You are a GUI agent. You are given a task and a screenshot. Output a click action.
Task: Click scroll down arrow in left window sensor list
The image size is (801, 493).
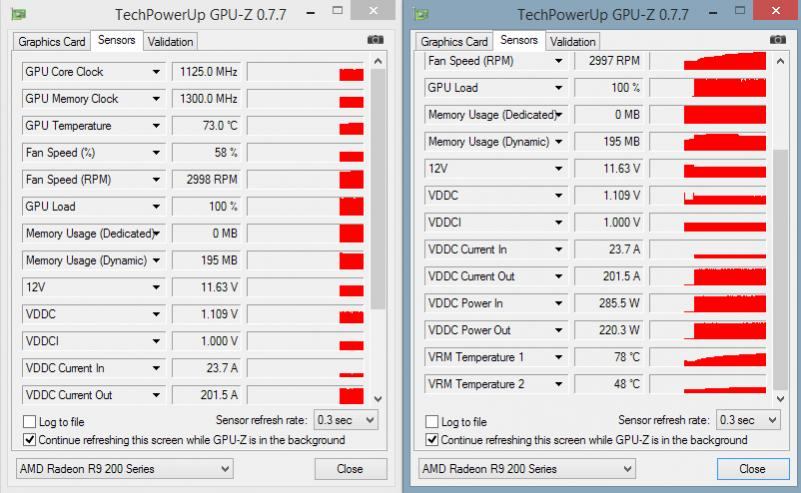[378, 399]
